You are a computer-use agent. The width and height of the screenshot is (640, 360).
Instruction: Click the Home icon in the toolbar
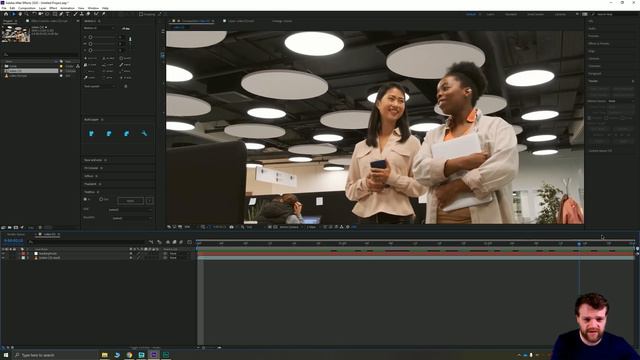click(x=6, y=14)
